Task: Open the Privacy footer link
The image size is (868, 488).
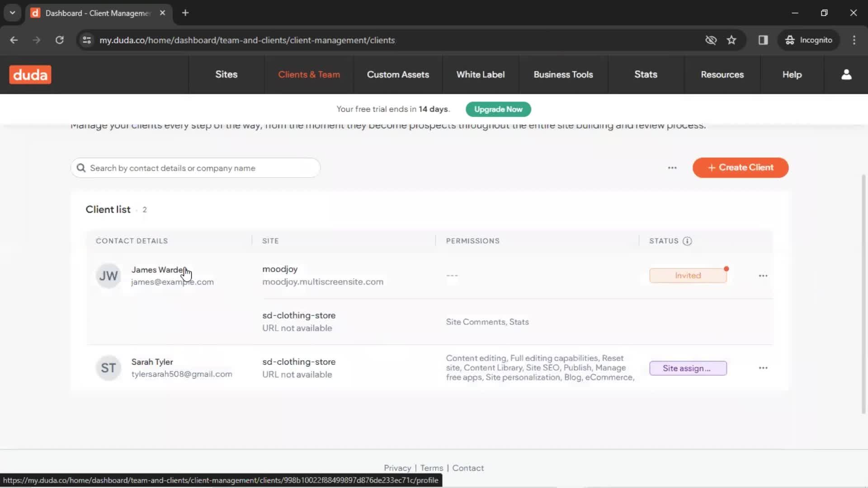Action: pos(397,468)
